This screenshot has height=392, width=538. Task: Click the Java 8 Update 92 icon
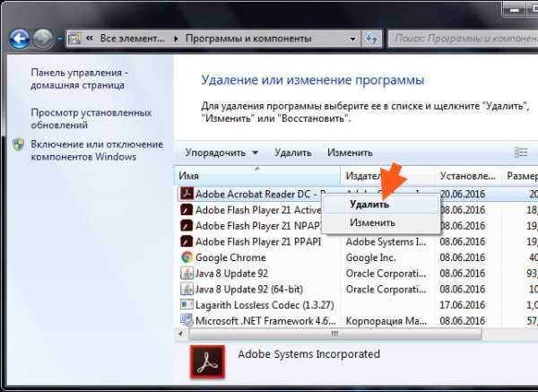click(x=187, y=274)
